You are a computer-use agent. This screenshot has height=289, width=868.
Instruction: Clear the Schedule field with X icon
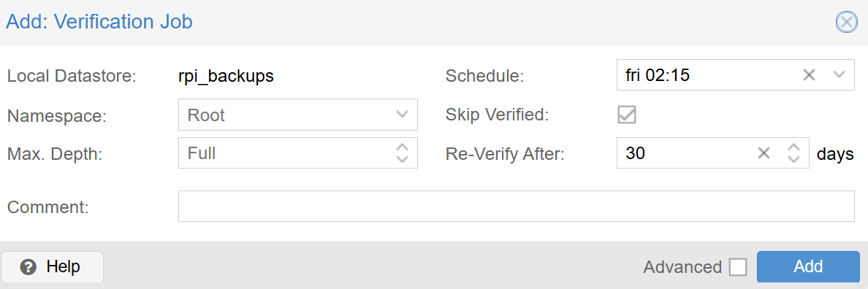(809, 74)
